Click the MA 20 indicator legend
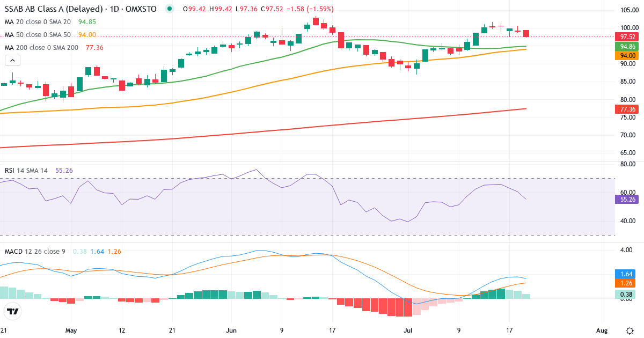This screenshot has width=644, height=338. 38,21
